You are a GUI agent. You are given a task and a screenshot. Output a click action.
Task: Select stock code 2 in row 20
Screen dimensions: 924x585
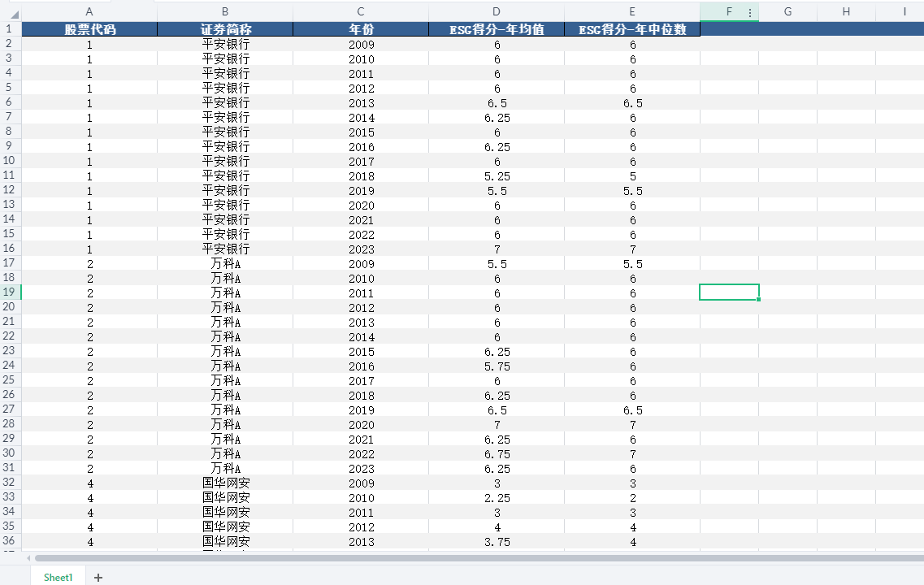pyautogui.click(x=89, y=307)
